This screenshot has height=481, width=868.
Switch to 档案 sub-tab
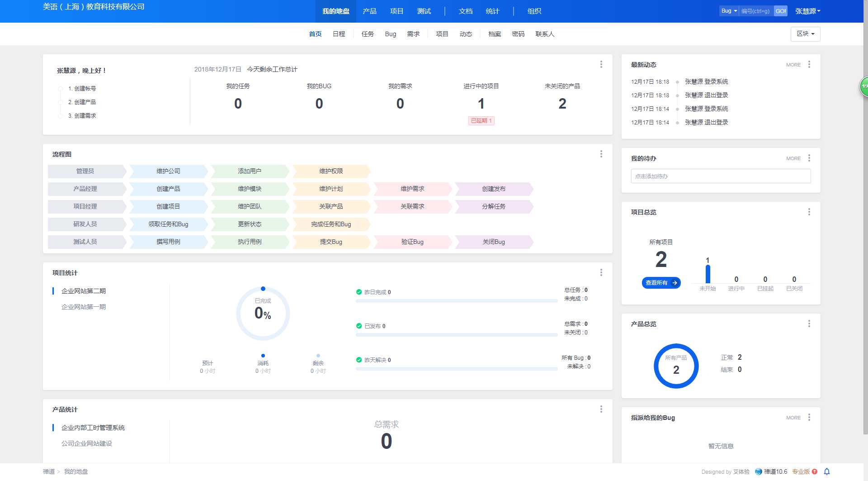coord(495,34)
